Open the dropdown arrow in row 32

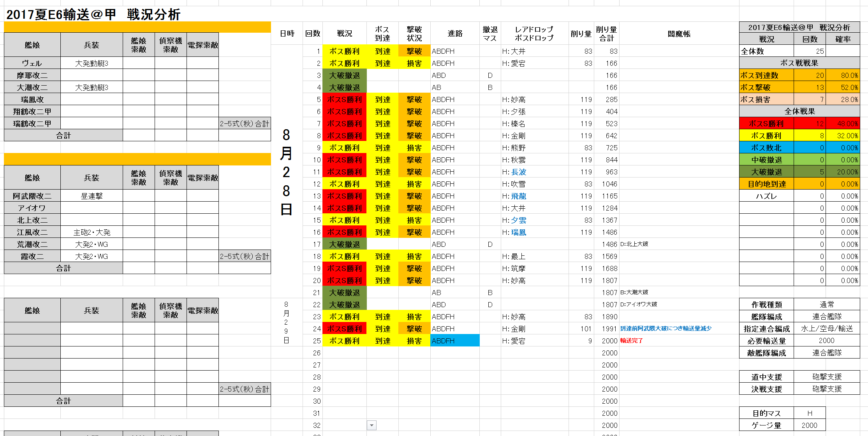371,425
